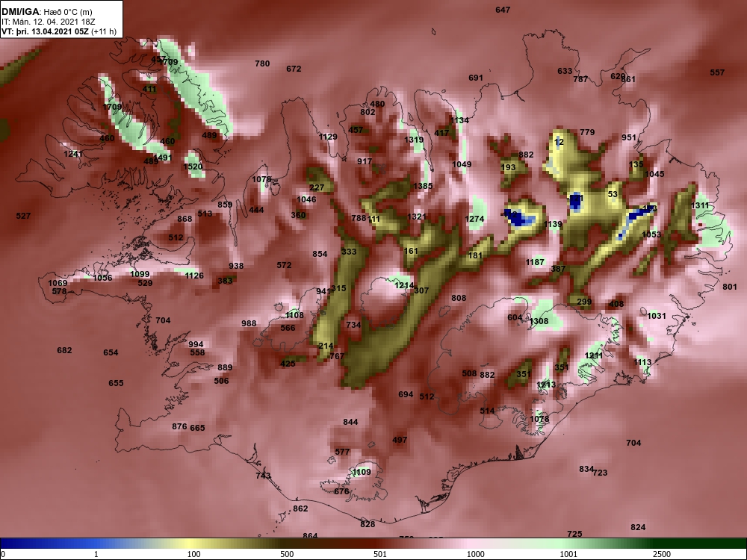This screenshot has width=747, height=560.
Task: Click the legend label '100'
Action: coord(193,554)
